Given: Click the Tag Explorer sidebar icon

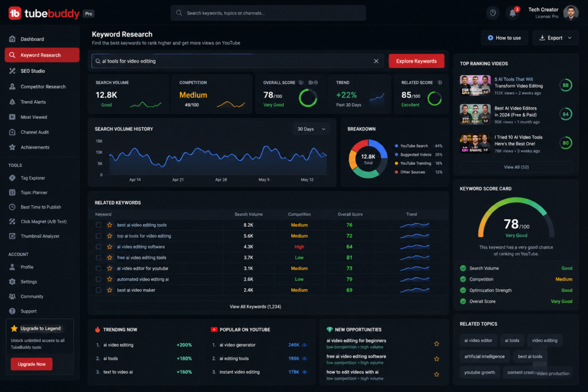Looking at the screenshot, I should pos(13,178).
